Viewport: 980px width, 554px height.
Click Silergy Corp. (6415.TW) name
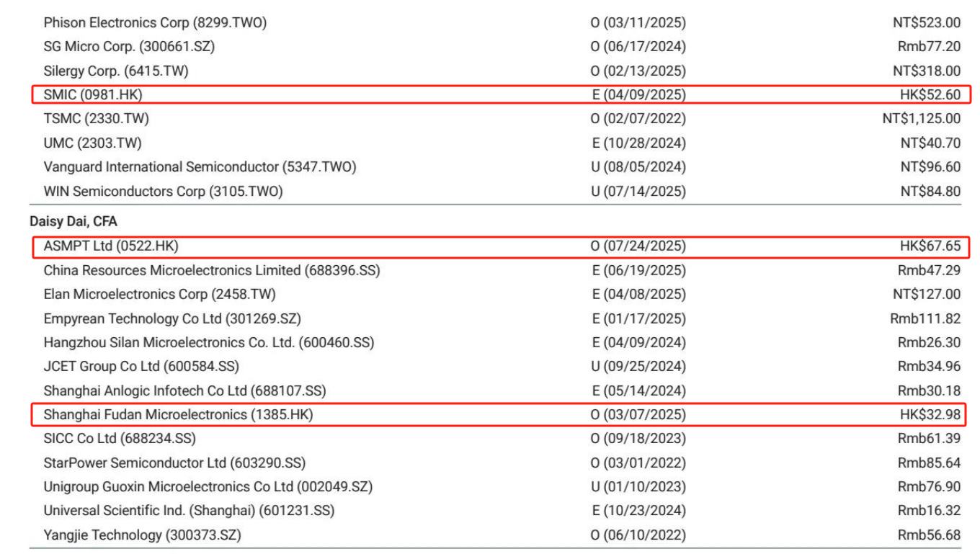[x=117, y=71]
